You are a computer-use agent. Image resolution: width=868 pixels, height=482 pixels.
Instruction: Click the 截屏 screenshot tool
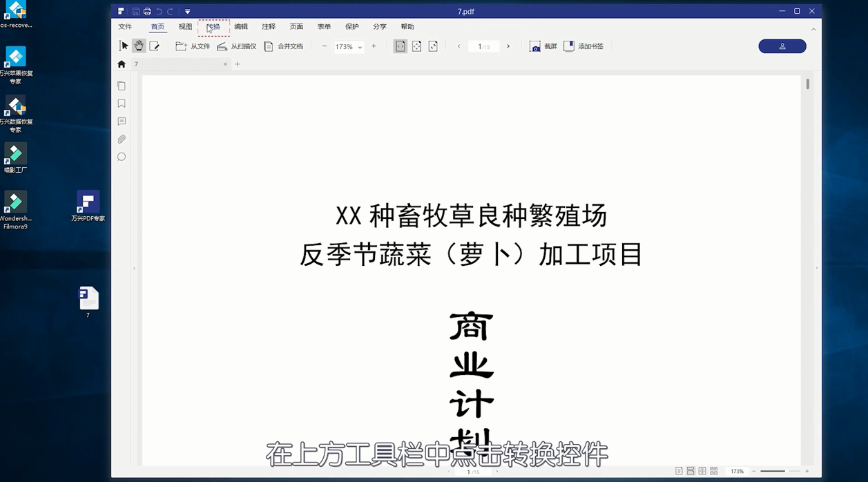click(543, 46)
